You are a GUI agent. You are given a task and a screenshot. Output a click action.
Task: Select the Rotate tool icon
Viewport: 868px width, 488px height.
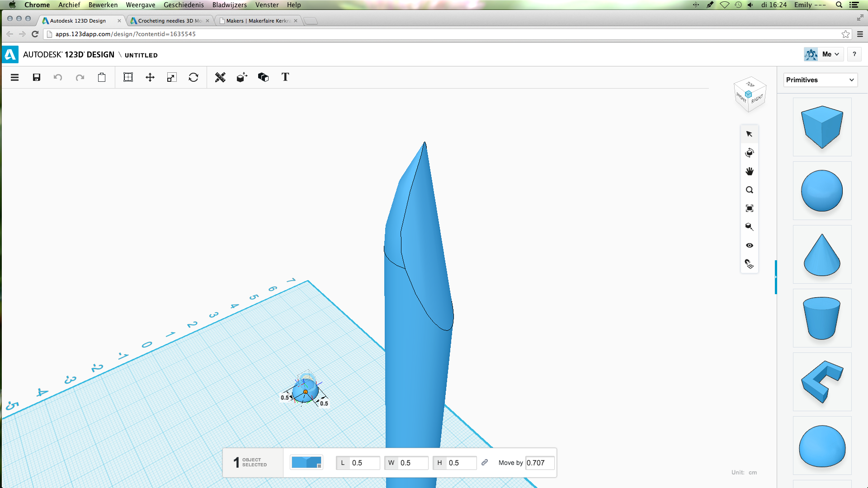pos(193,77)
